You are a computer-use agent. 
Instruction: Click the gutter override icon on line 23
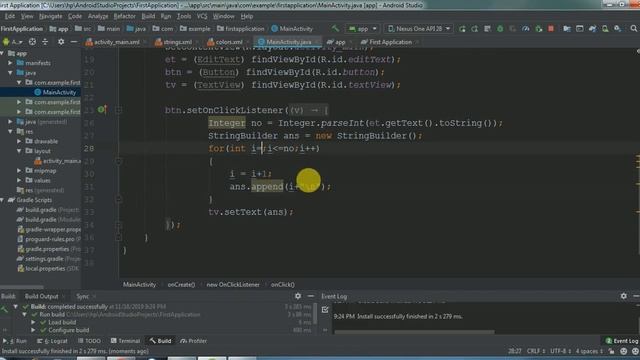pos(102,110)
